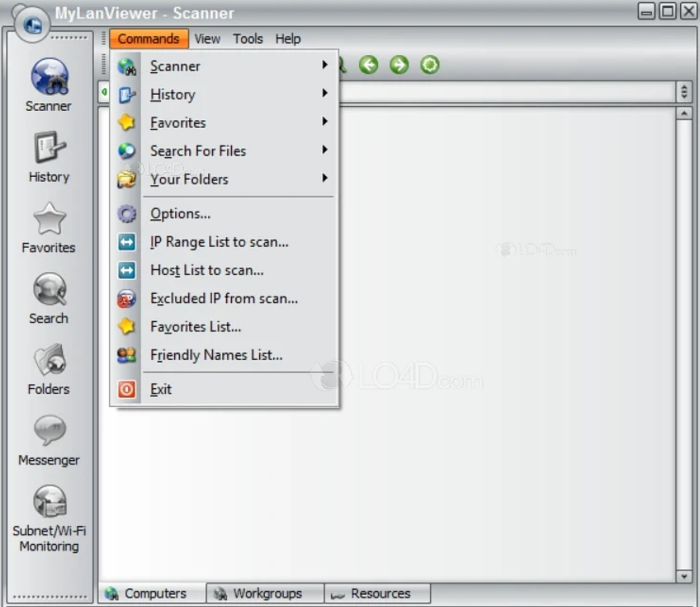Choose Favorites entry in Commands menu

pyautogui.click(x=224, y=123)
